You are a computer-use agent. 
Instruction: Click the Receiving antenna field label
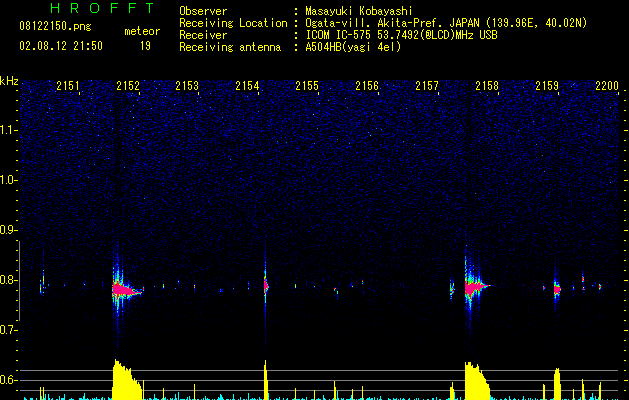click(230, 47)
